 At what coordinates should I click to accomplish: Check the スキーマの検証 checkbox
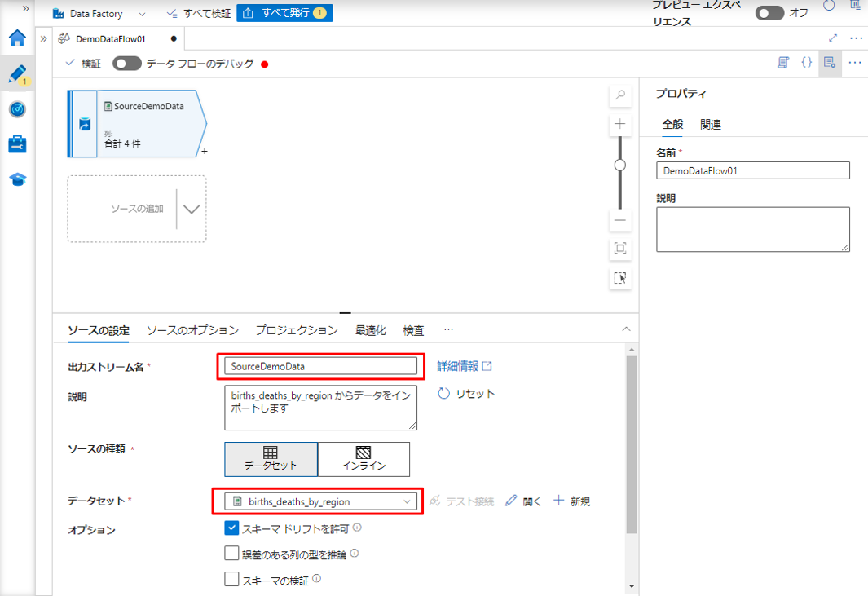pos(231,580)
